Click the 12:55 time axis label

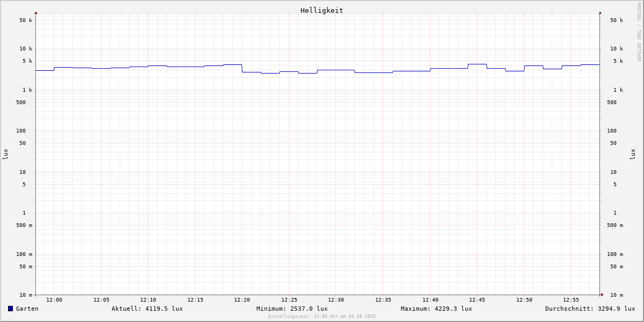pos(571,300)
